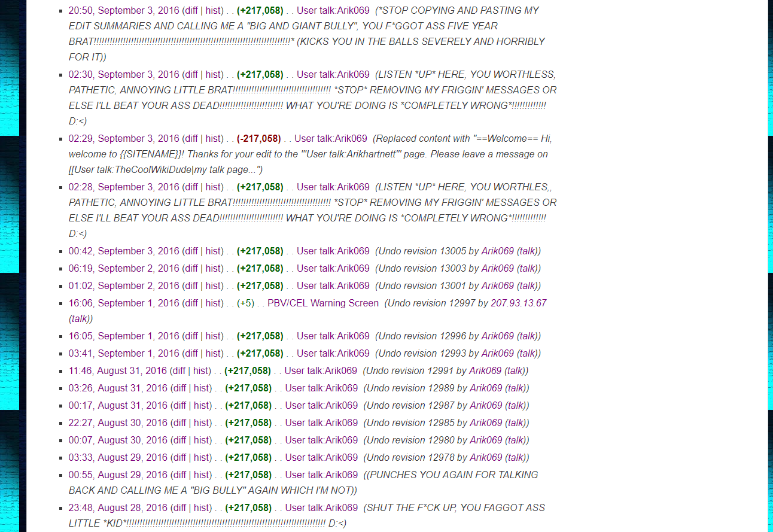
Task: View hist of the 00:07, August 30 entry
Action: point(202,440)
